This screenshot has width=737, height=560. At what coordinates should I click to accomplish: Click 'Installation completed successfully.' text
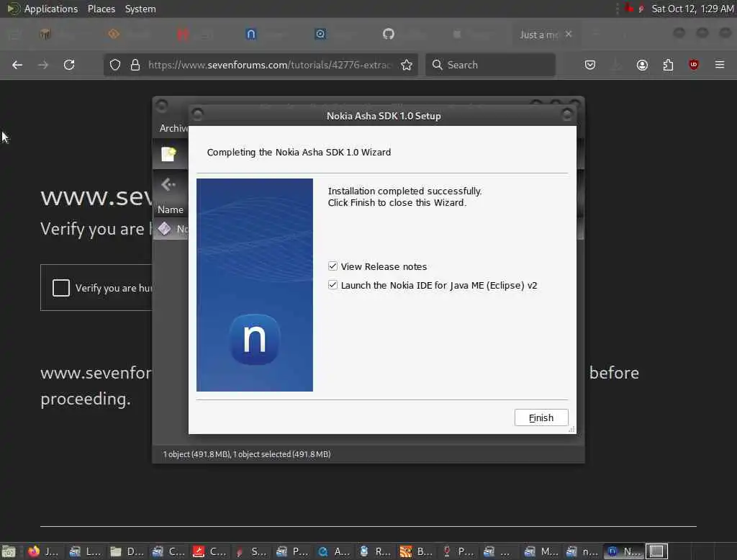click(404, 191)
